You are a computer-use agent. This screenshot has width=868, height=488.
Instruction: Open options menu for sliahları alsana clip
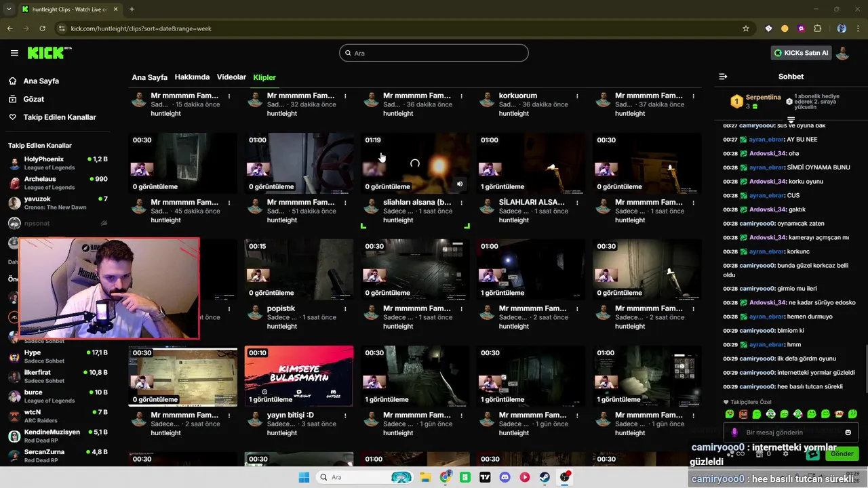tap(461, 203)
